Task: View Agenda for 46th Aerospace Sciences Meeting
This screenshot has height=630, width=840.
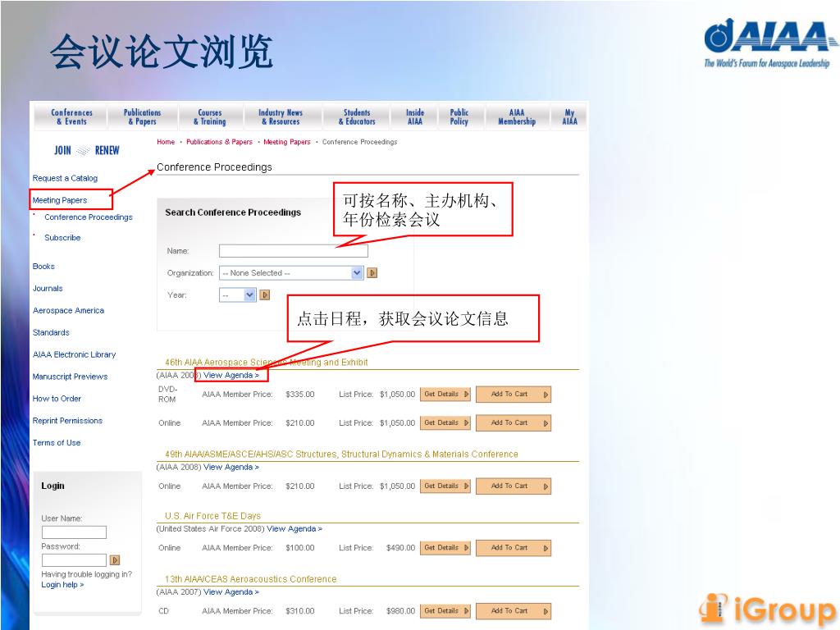Action: tap(231, 375)
